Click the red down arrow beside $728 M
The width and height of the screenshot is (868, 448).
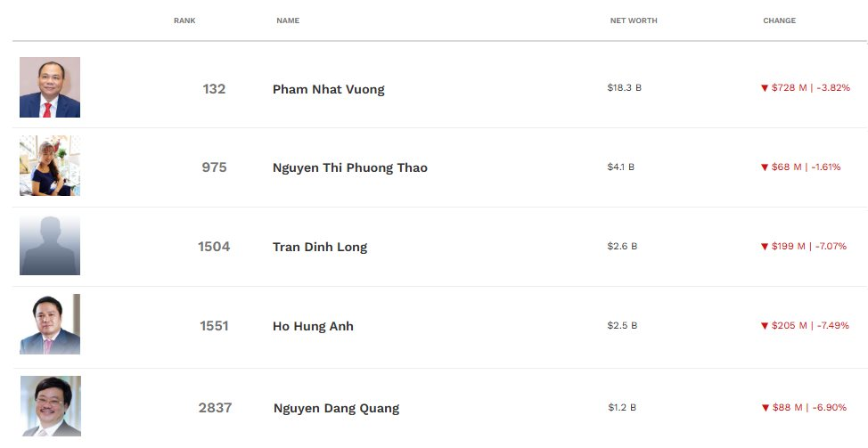pyautogui.click(x=765, y=88)
